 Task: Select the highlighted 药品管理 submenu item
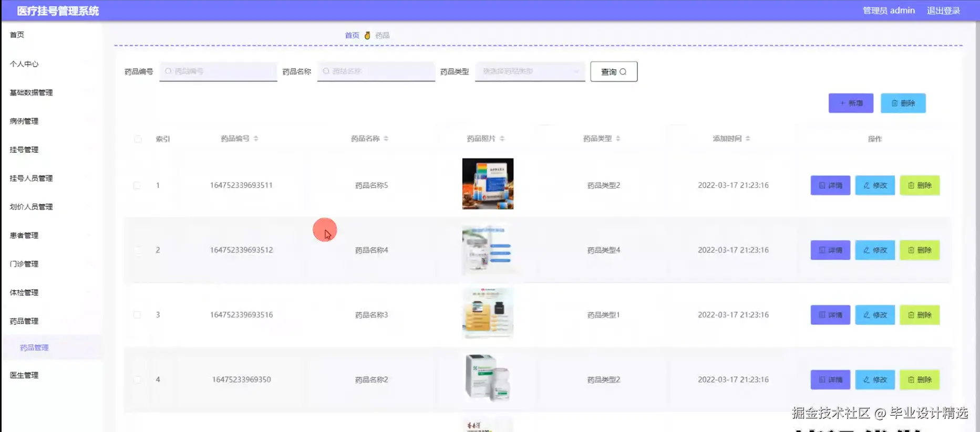point(51,347)
